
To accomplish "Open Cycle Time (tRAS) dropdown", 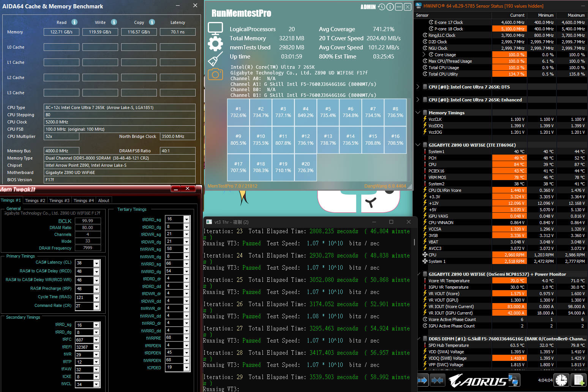I will [96, 297].
